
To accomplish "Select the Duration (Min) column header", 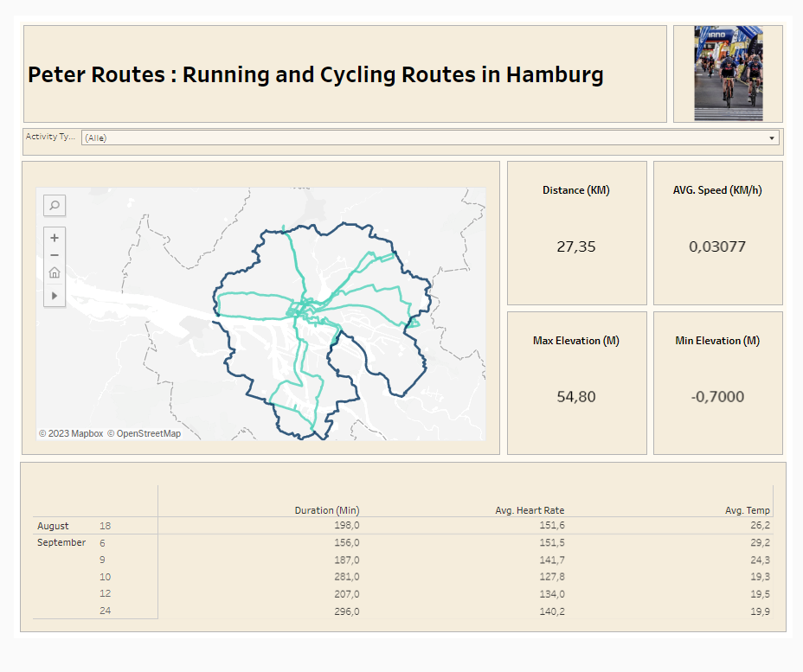I will 326,510.
